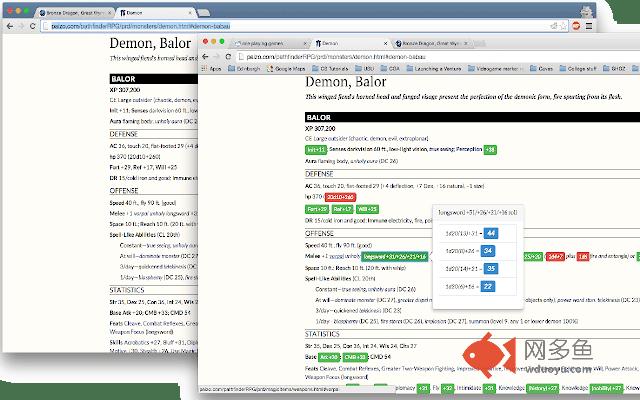Click the profile avatar in rear window
Screen dimensions: 640x400
pos(587,11)
